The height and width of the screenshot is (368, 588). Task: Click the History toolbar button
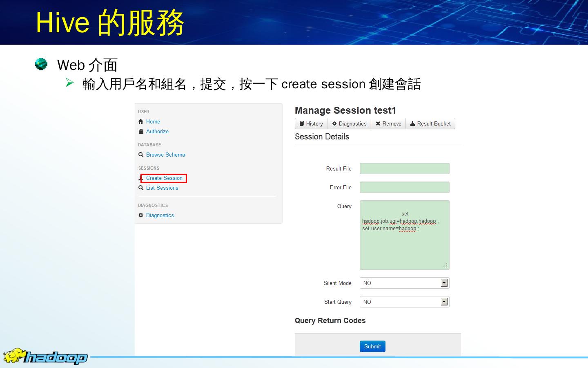(311, 123)
